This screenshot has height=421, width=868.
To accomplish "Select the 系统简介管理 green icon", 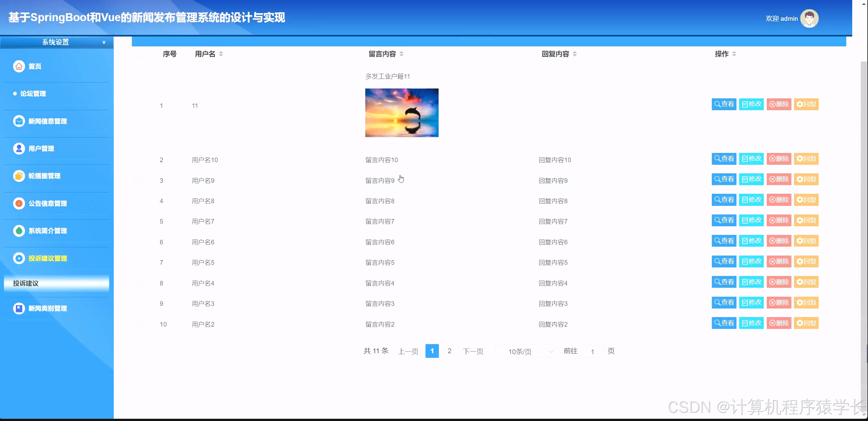I will 19,231.
